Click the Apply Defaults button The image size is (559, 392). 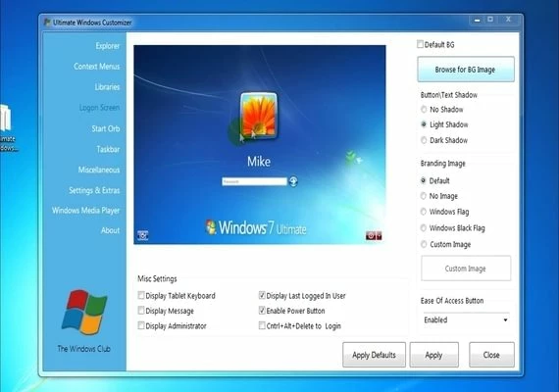pyautogui.click(x=374, y=355)
